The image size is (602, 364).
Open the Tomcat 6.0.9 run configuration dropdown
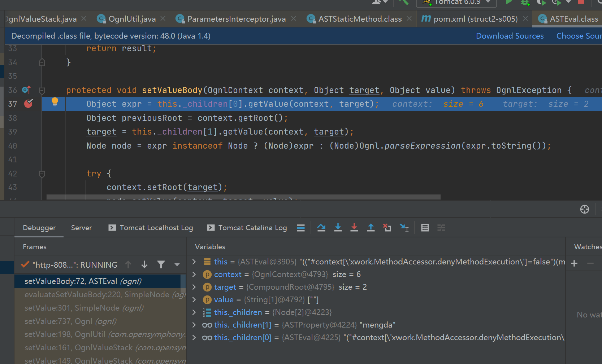pos(457,3)
